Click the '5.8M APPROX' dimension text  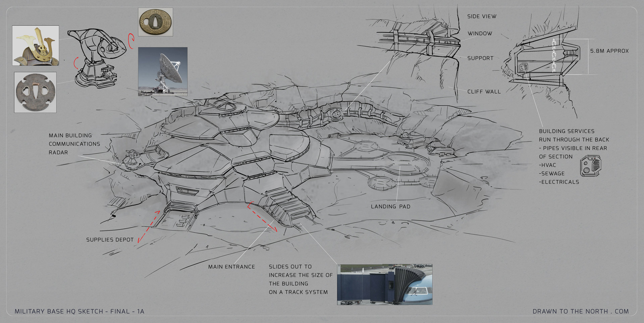tap(609, 51)
